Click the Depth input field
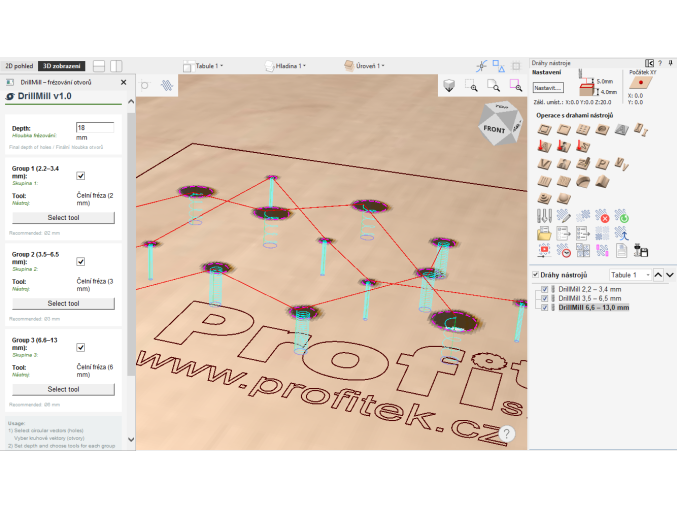The image size is (677, 507). tap(95, 127)
